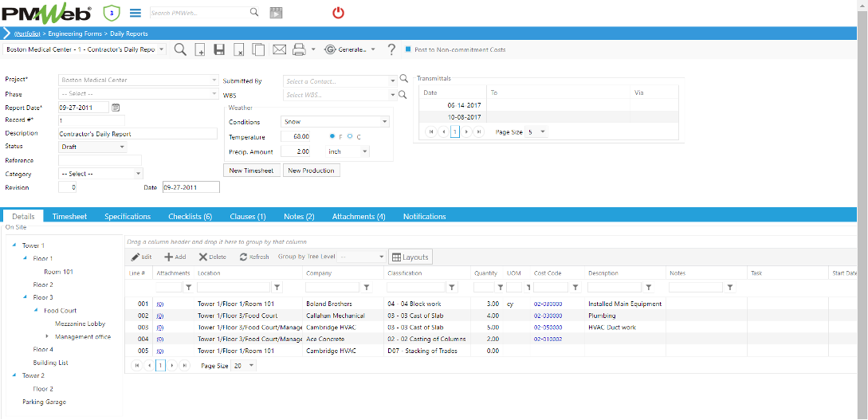The height and width of the screenshot is (420, 868).
Task: Open the Checklists (6) tab
Action: [190, 216]
